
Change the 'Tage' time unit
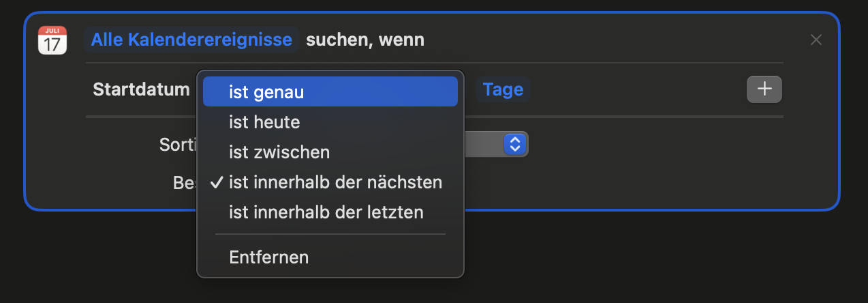(x=503, y=89)
